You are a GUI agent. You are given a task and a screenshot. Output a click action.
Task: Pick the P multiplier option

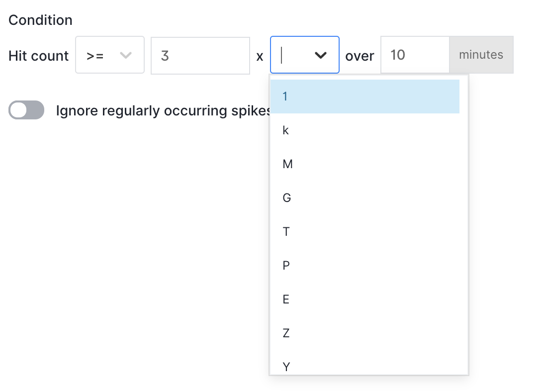pyautogui.click(x=364, y=266)
